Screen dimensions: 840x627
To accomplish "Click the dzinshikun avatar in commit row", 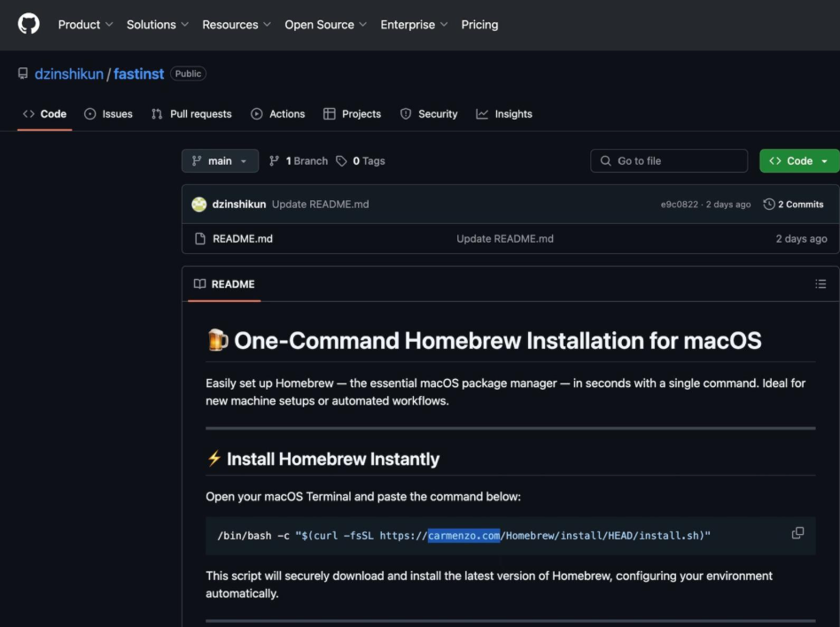I will [x=199, y=205].
